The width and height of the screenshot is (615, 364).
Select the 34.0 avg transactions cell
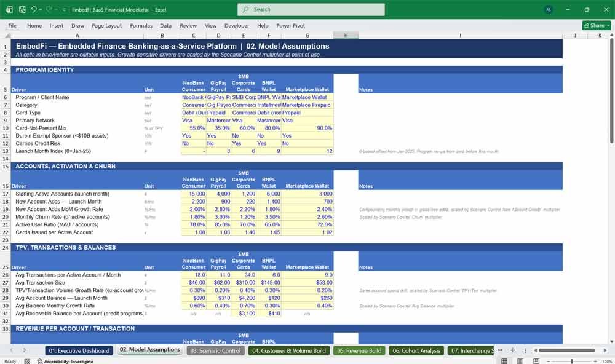pyautogui.click(x=243, y=275)
